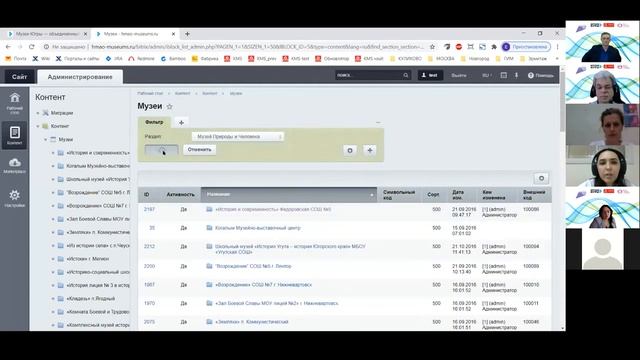Viewport: 640px width, 360px height.
Task: Click ID 2212 in the table
Action: point(149,247)
